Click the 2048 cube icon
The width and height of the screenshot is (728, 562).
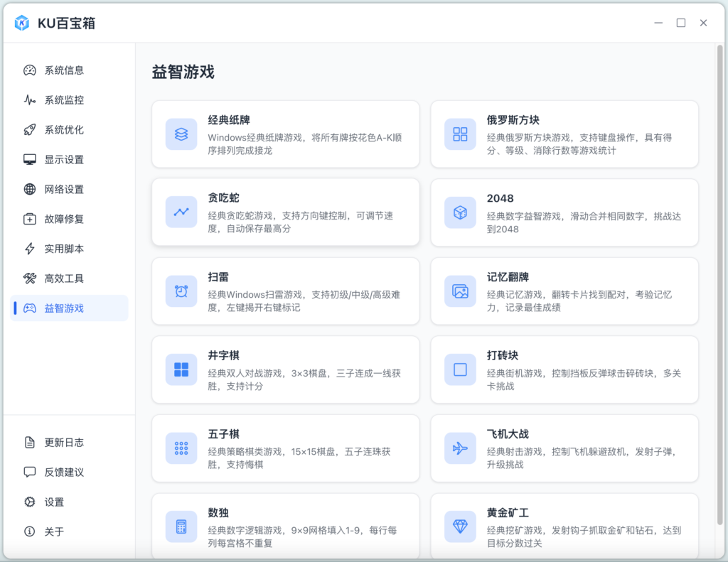click(460, 213)
